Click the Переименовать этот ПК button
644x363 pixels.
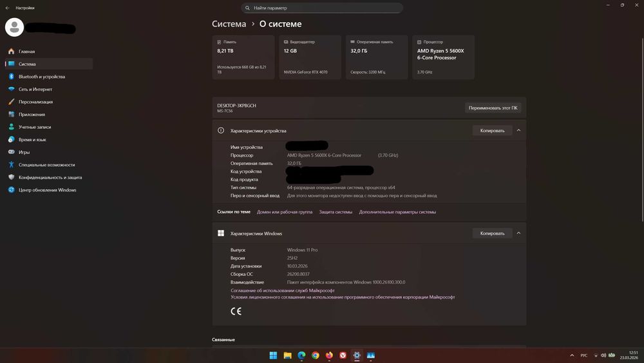pos(493,108)
